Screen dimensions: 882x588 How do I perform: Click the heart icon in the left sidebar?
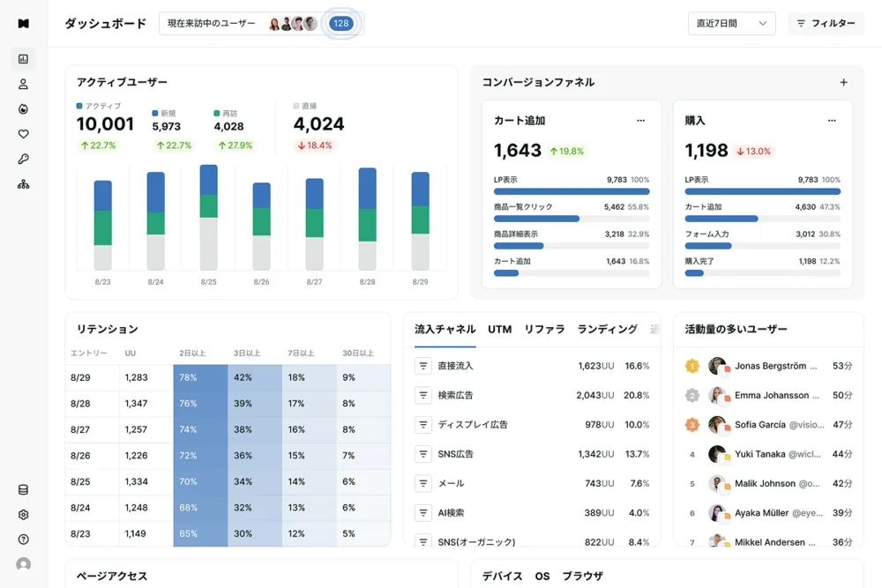23,133
